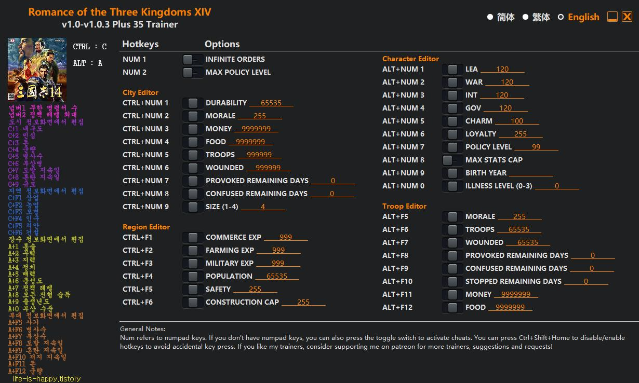
Task: Edit the Loyalty value field
Action: 520,134
